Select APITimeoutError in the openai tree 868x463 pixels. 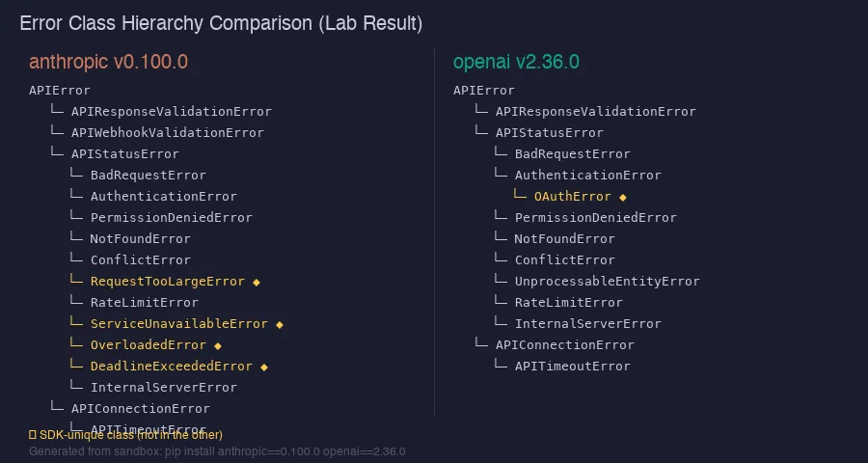pos(572,367)
